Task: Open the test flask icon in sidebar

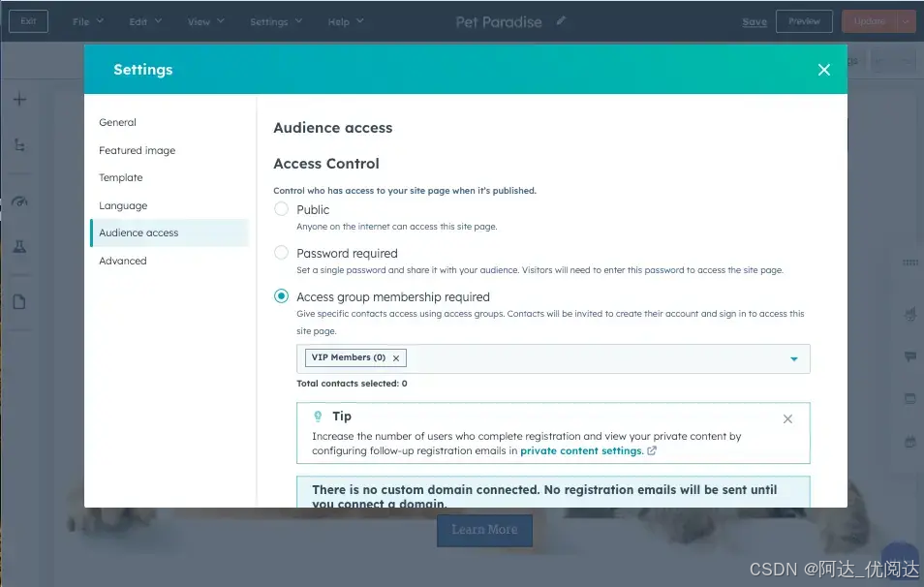Action: pyautogui.click(x=19, y=246)
